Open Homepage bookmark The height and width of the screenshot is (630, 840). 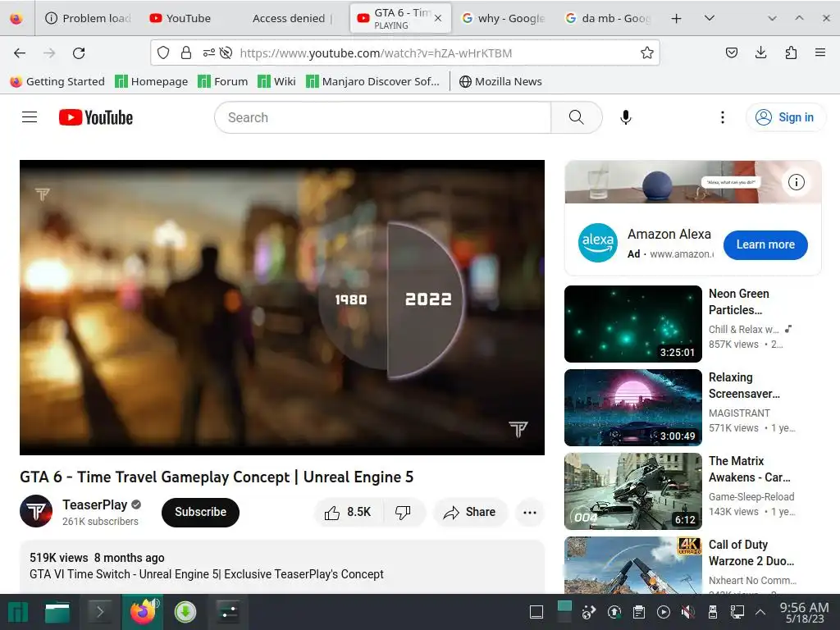point(152,81)
